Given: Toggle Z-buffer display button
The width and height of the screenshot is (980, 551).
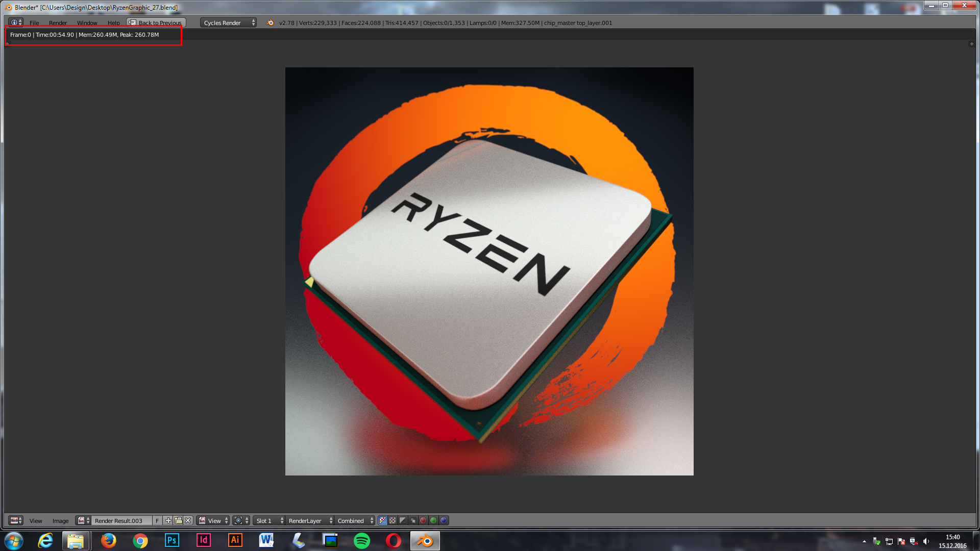Looking at the screenshot, I should [x=413, y=520].
